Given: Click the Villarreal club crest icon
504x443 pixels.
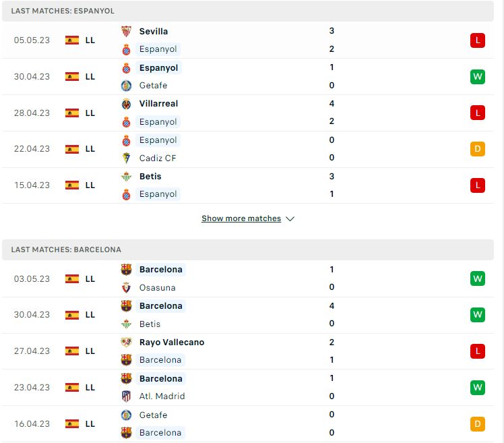Looking at the screenshot, I should click(x=126, y=104).
